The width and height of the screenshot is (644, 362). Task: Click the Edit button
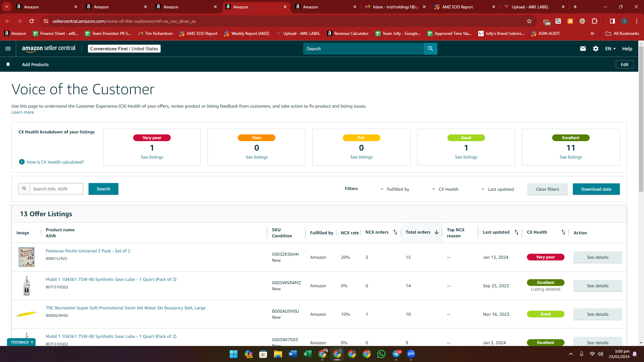click(x=625, y=64)
